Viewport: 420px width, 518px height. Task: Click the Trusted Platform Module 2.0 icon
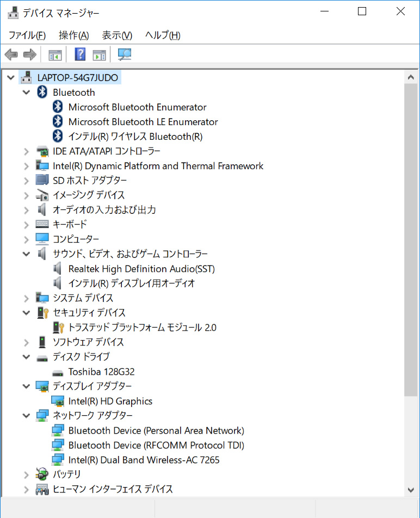point(58,327)
